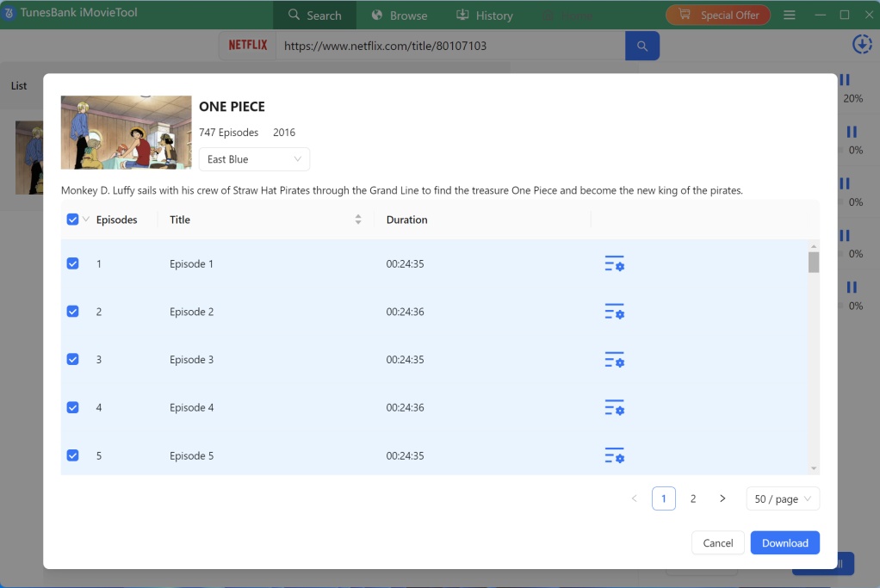Switch to the Browse tab
Image resolution: width=880 pixels, height=588 pixels.
coord(399,15)
